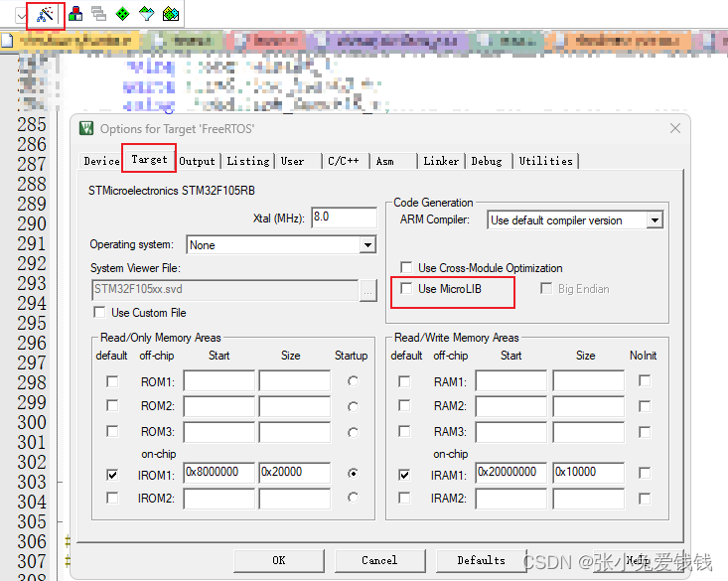This screenshot has height=581, width=728.
Task: Click line number 296 in editor gutter
Action: (32, 343)
